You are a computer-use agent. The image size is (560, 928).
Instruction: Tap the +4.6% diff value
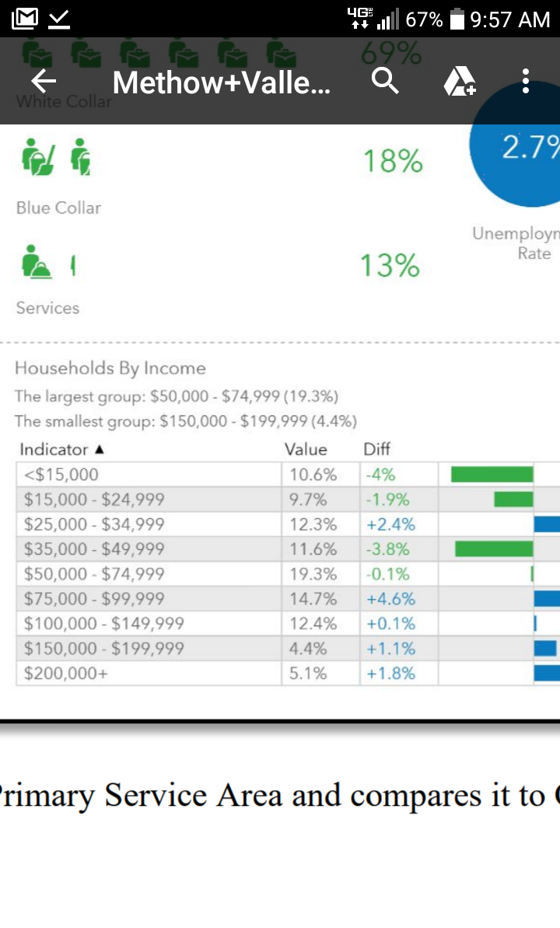click(x=390, y=599)
